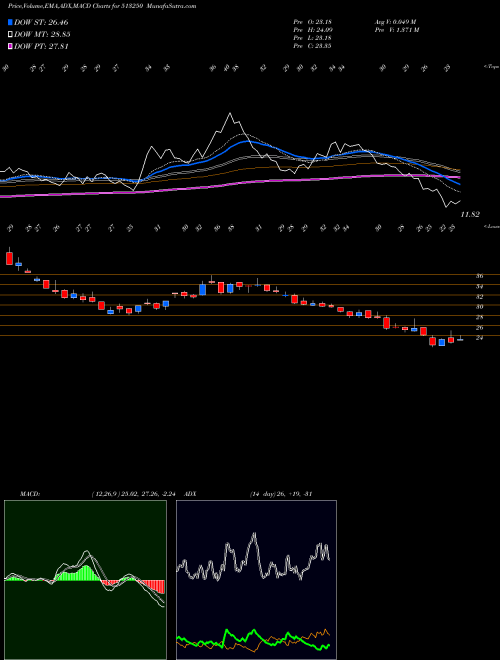The image size is (500, 660).
Task: Click the 34 price axis label
Action: pos(479,287)
